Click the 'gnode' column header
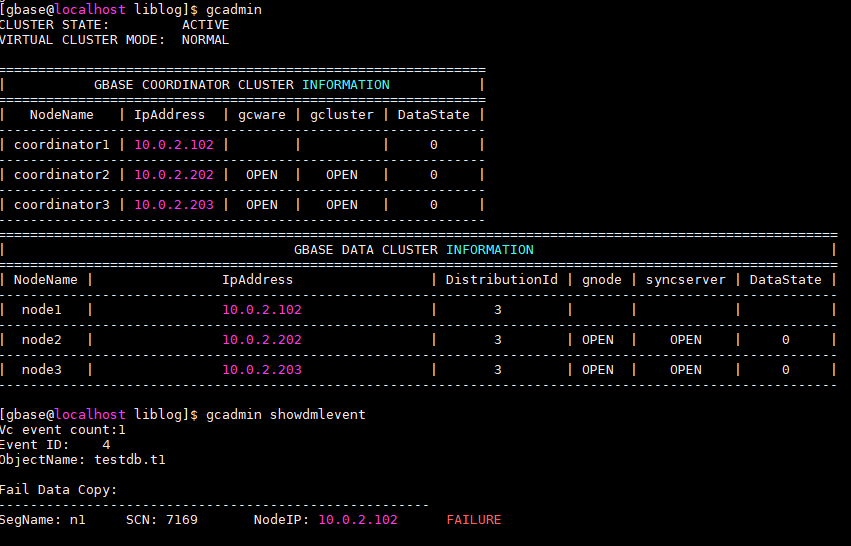The image size is (851, 546). (601, 280)
